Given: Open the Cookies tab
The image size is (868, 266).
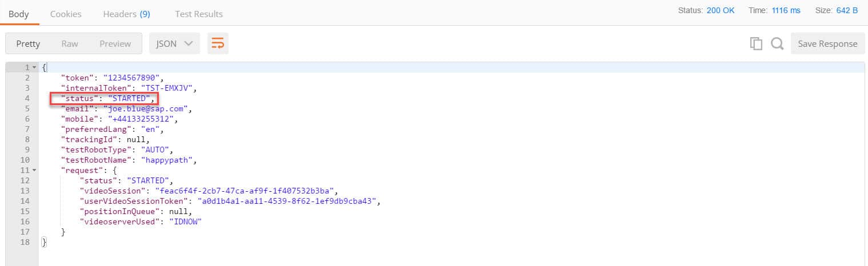Looking at the screenshot, I should 66,14.
